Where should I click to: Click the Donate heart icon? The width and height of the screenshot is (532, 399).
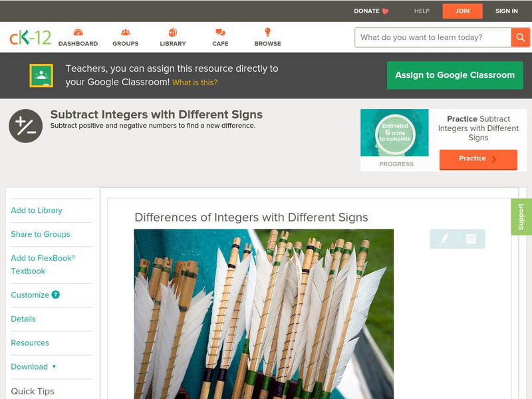coord(385,11)
